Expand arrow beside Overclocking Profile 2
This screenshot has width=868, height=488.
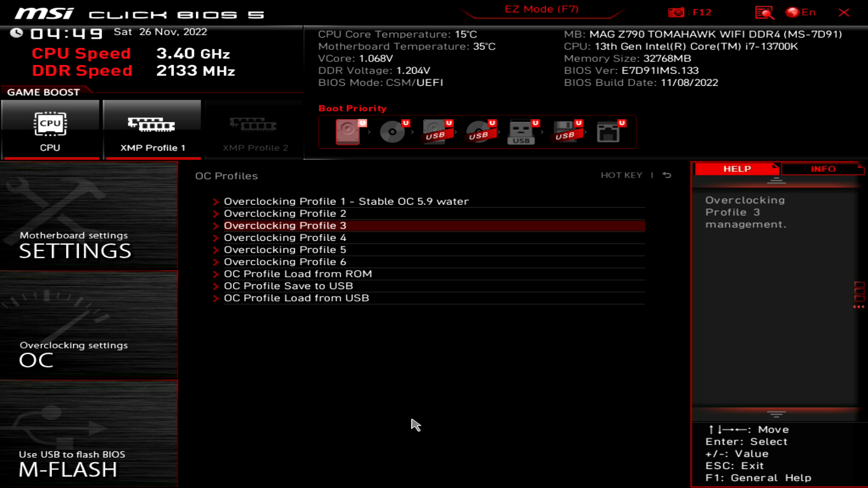pyautogui.click(x=216, y=214)
